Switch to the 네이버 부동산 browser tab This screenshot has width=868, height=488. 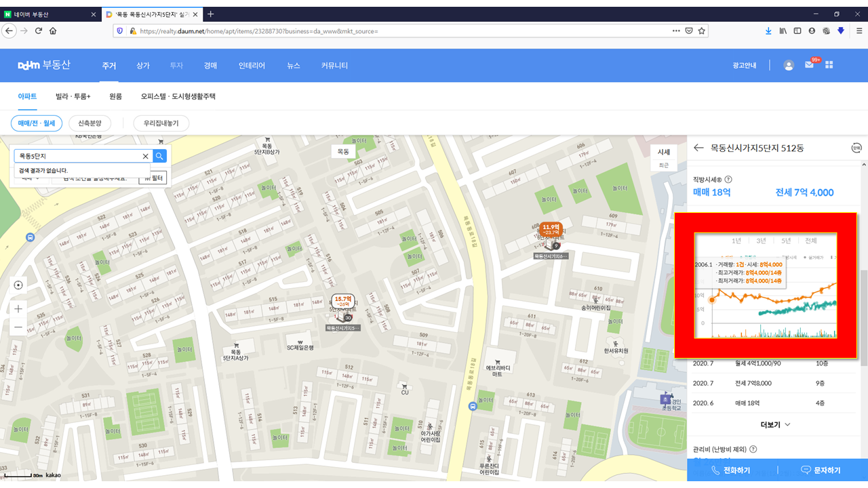[x=51, y=14]
